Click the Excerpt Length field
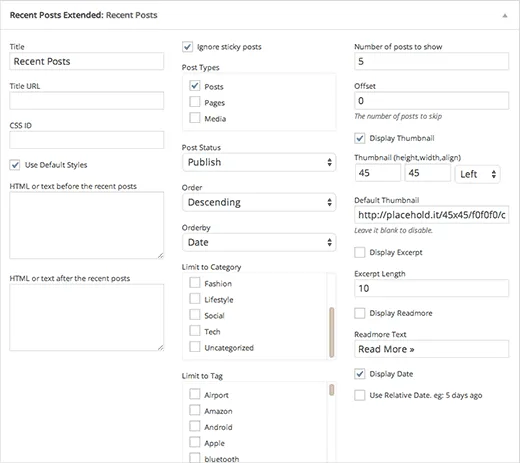 [431, 288]
